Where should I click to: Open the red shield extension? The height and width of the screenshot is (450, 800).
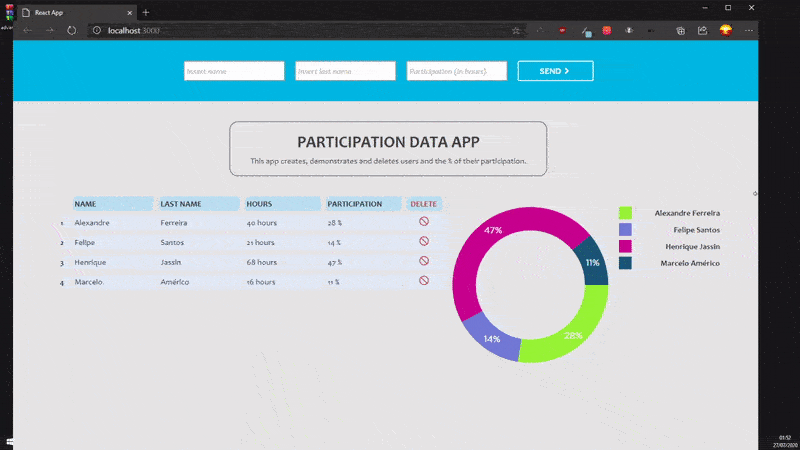coord(562,31)
